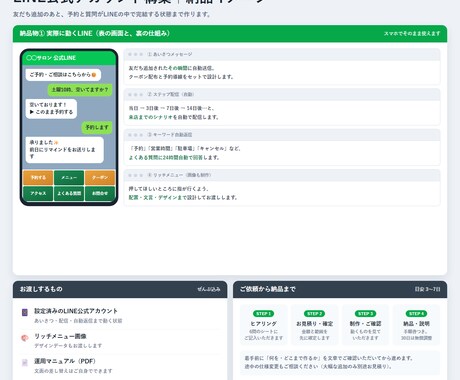Viewport: 460px width, 380px height.
Task: Click the 制作・ご確認 step title
Action: point(365,324)
